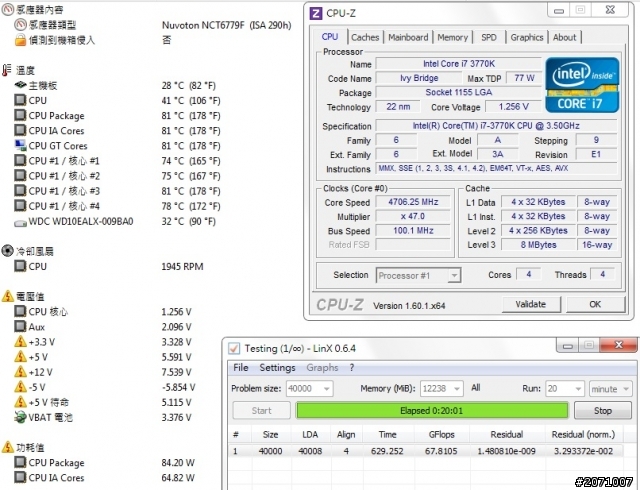Click the CPU GT Cores monitor icon

pyautogui.click(x=20, y=145)
